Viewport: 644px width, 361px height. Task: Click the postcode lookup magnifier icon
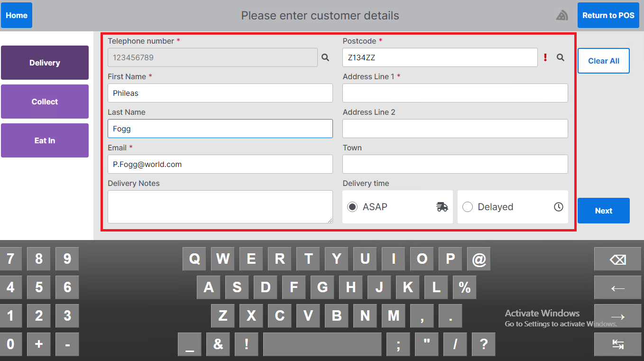click(561, 57)
